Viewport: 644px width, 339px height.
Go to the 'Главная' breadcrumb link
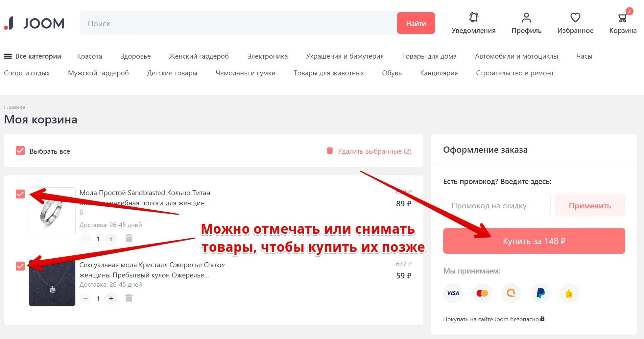click(x=14, y=107)
